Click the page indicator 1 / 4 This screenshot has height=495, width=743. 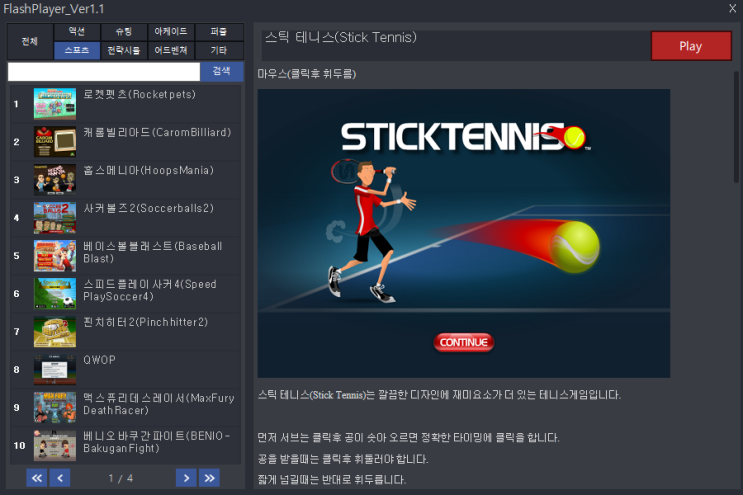tap(120, 478)
